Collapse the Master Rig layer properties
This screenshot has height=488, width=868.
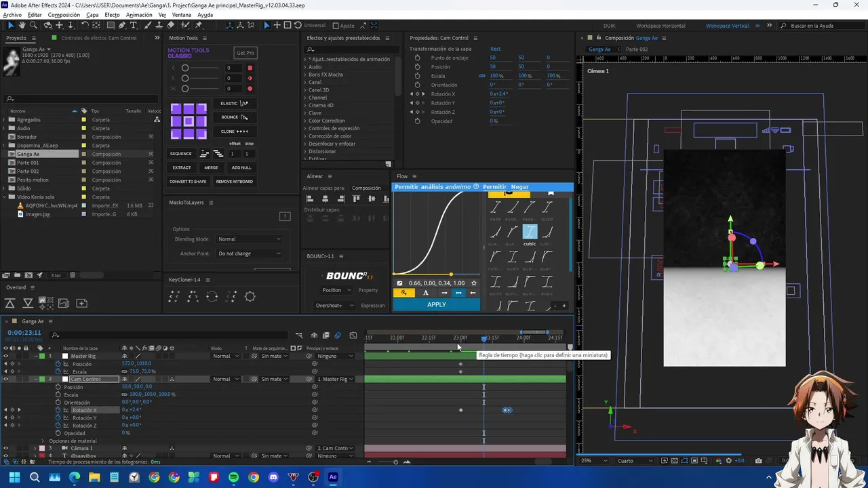35,356
